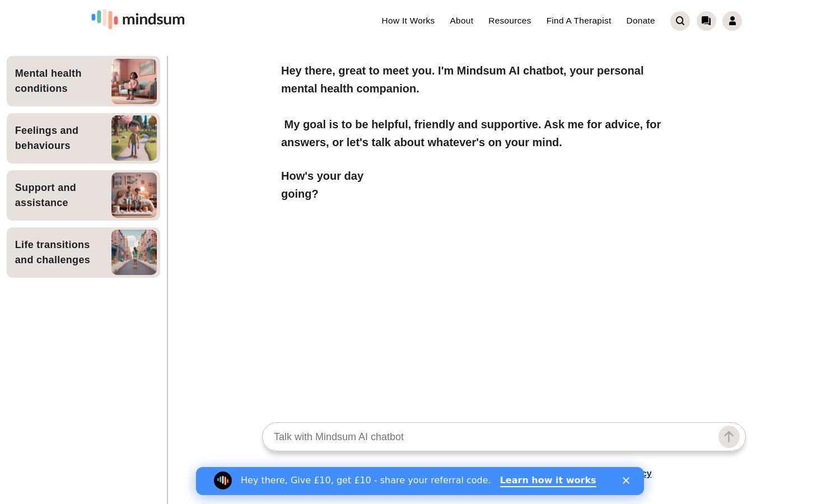The image size is (840, 504).
Task: Open the About menu item
Action: (461, 21)
